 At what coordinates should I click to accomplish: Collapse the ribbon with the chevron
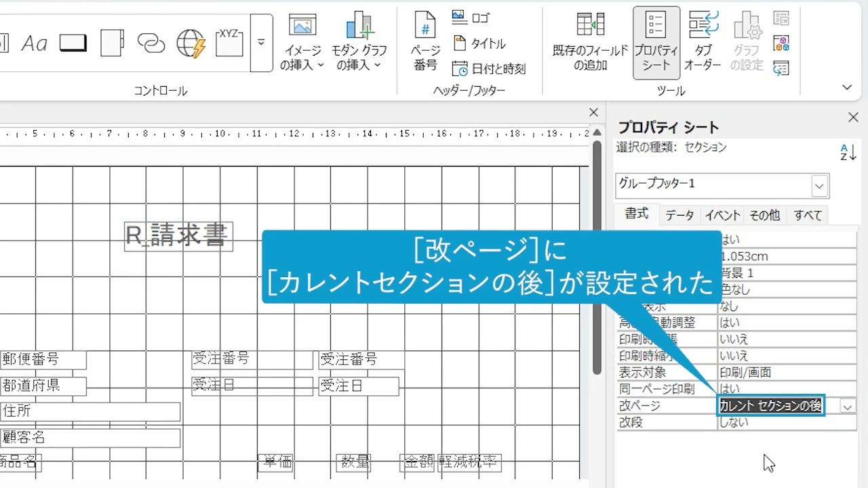tap(847, 87)
